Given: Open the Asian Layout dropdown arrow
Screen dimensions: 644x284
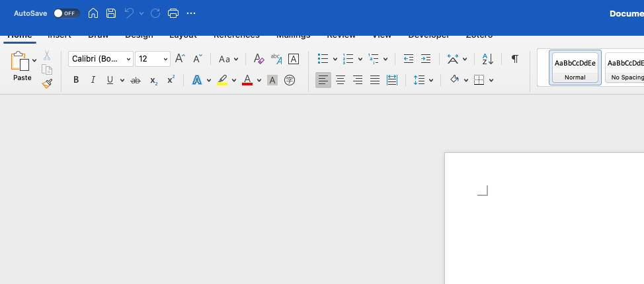Looking at the screenshot, I should tap(465, 59).
